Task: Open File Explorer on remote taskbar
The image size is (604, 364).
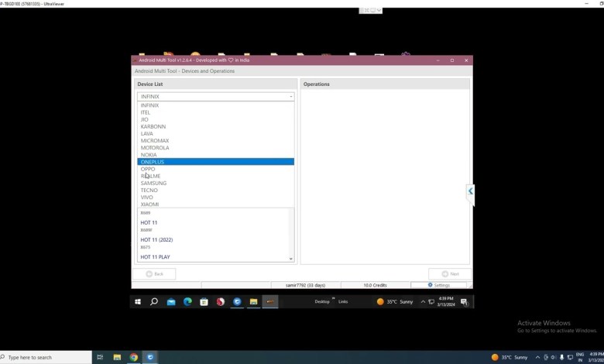Action: (x=253, y=302)
